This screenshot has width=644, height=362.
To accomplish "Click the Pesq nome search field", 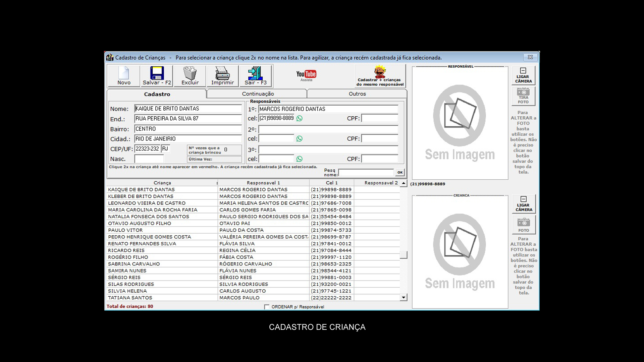I will point(366,172).
